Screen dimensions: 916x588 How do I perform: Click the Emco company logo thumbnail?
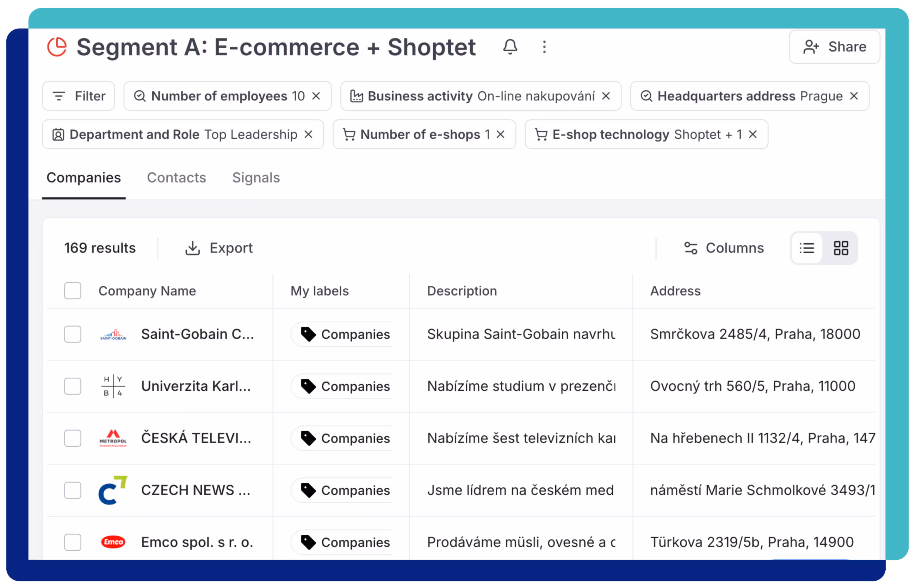tap(113, 542)
